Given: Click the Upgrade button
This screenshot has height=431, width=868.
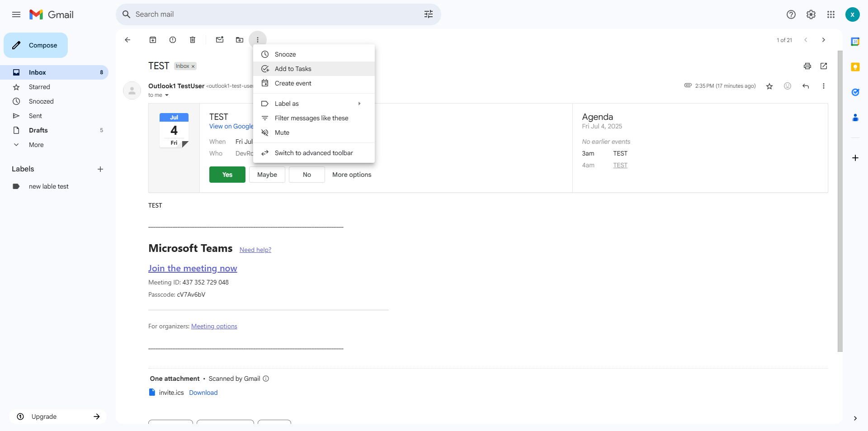Looking at the screenshot, I should point(58,417).
